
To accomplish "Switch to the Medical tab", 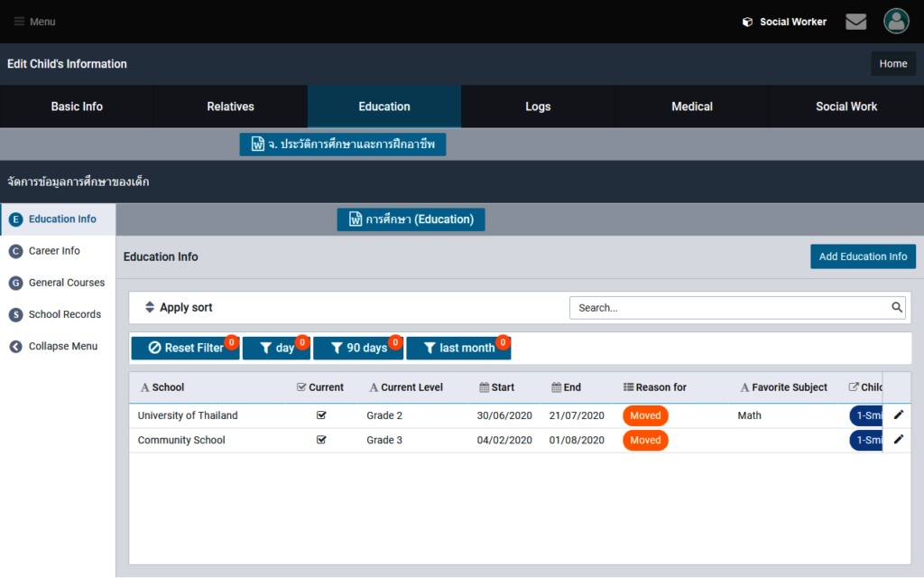I will coord(692,107).
